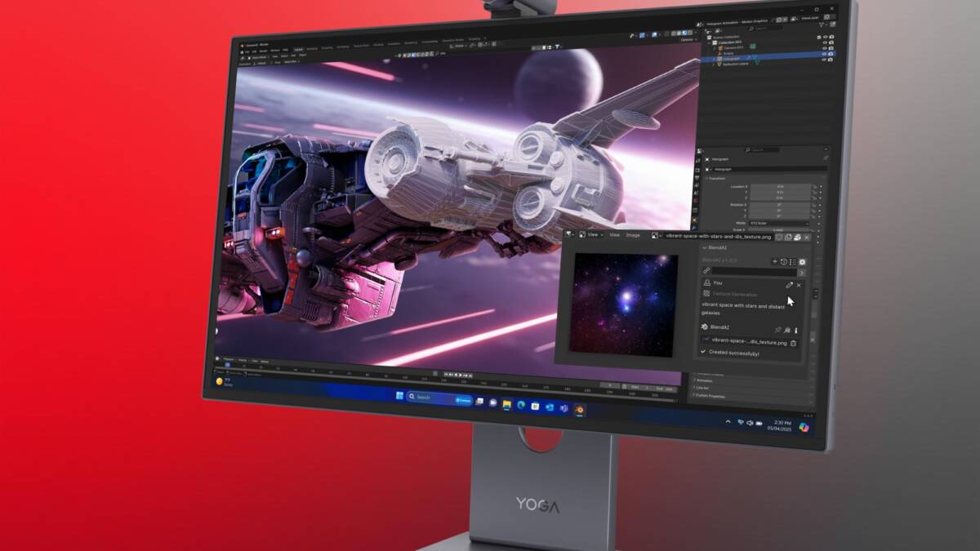Click the Image menu in the editor header

[x=633, y=235]
